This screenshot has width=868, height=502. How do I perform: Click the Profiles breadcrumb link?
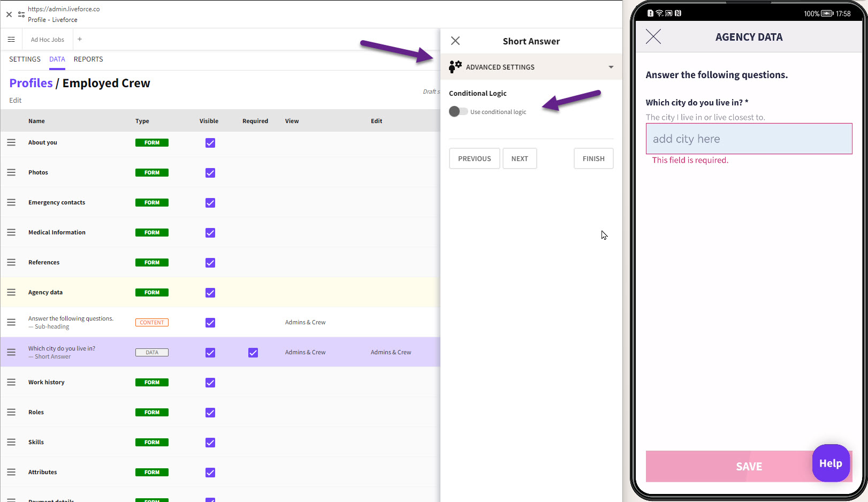point(31,83)
